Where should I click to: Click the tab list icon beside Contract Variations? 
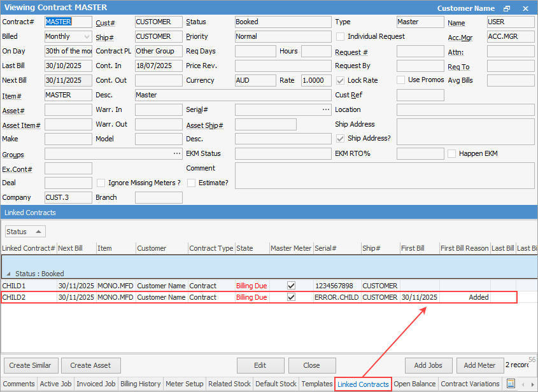click(511, 384)
